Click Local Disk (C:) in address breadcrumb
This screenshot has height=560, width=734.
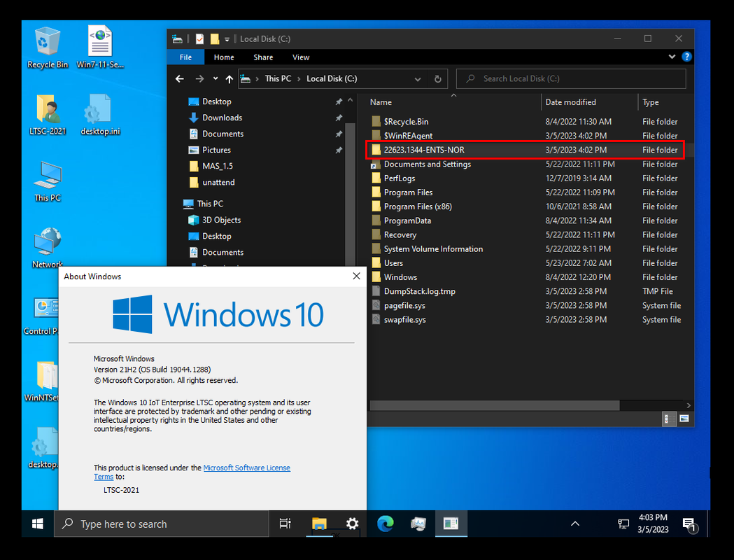[x=332, y=78]
